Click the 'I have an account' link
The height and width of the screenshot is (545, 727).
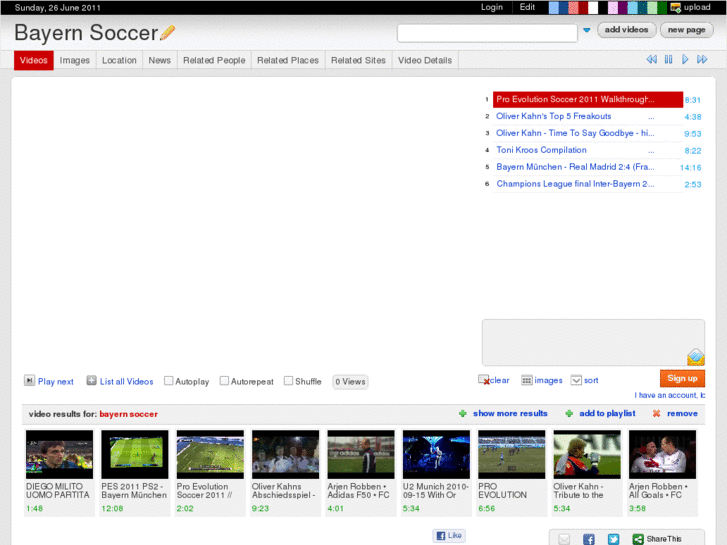[670, 395]
